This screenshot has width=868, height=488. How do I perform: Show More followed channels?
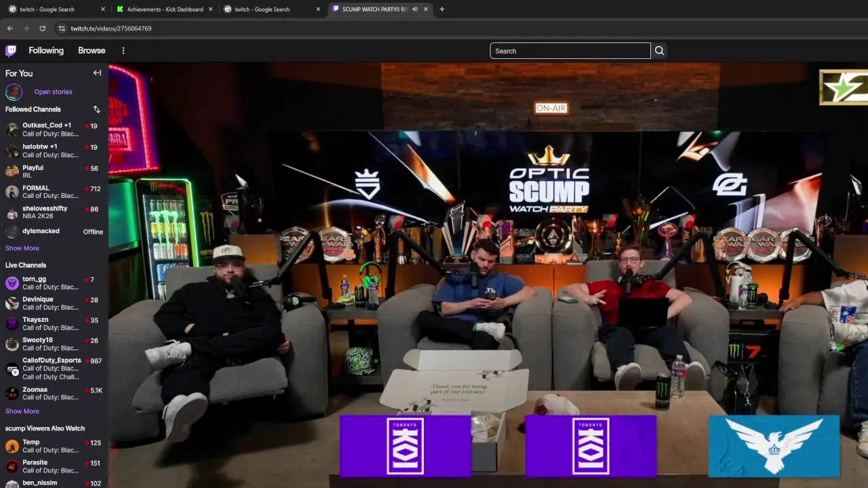(x=22, y=248)
